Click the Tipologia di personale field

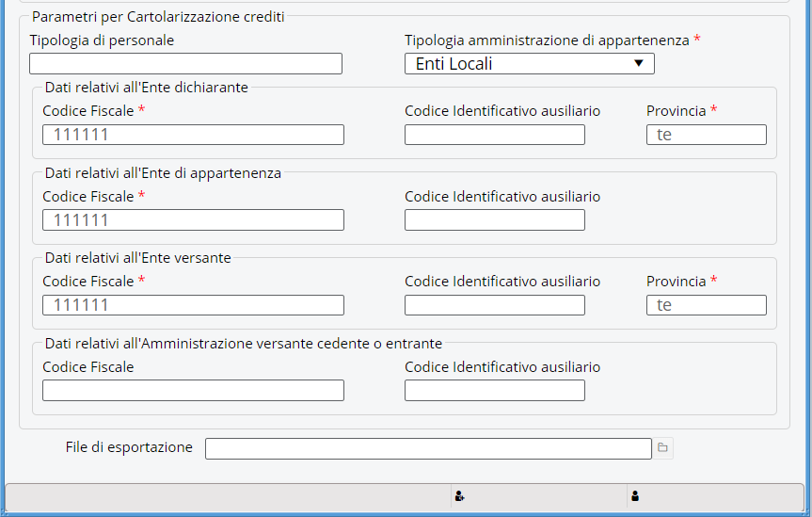tap(185, 64)
